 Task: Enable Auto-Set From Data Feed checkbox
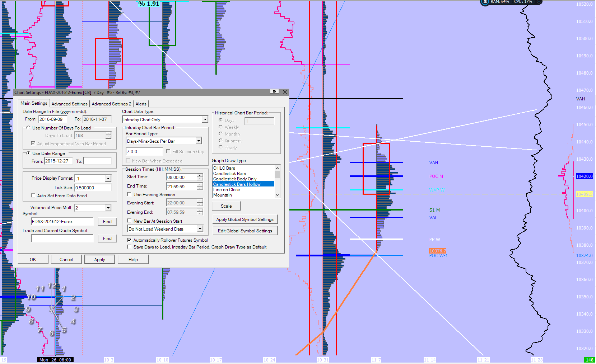coord(33,196)
